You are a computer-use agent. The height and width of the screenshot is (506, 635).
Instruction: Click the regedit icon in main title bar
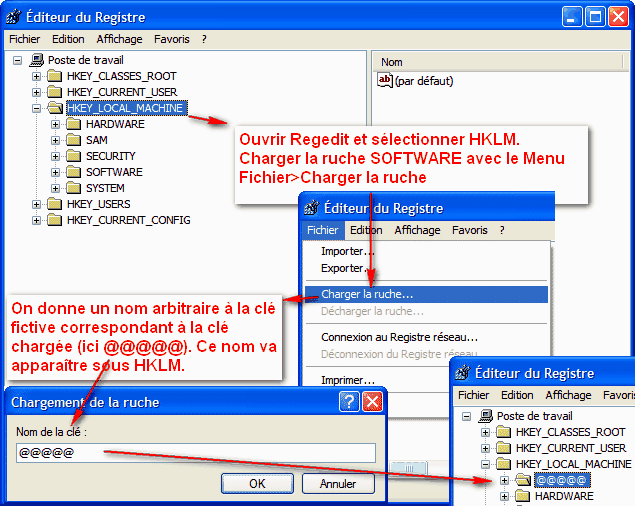tap(14, 17)
